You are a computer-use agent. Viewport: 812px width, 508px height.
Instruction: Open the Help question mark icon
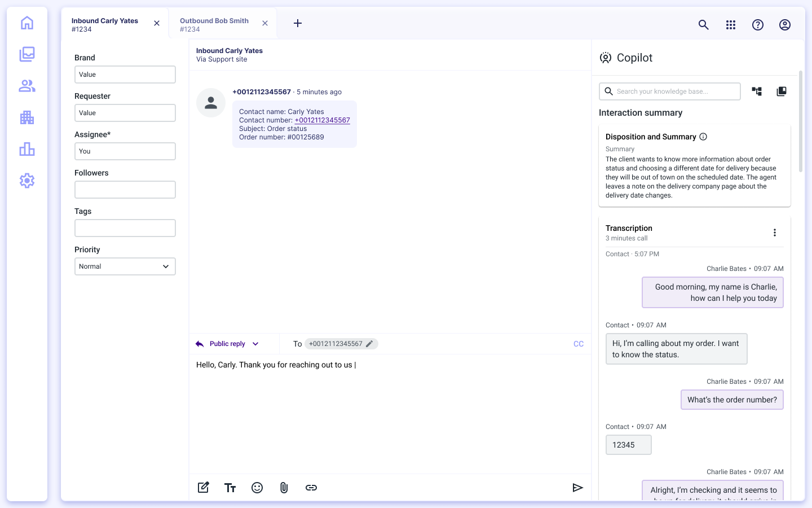(757, 25)
